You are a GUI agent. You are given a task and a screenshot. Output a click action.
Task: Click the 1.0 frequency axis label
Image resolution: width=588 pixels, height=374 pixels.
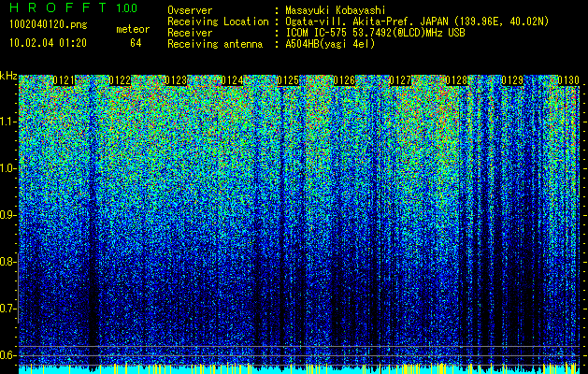coord(8,168)
